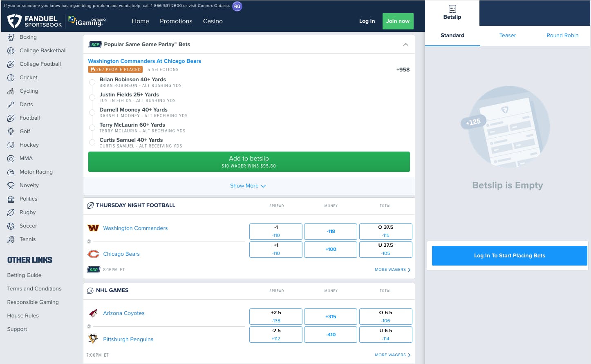Image resolution: width=591 pixels, height=364 pixels.
Task: Select Washington Commanders -118 moneyline
Action: (331, 231)
